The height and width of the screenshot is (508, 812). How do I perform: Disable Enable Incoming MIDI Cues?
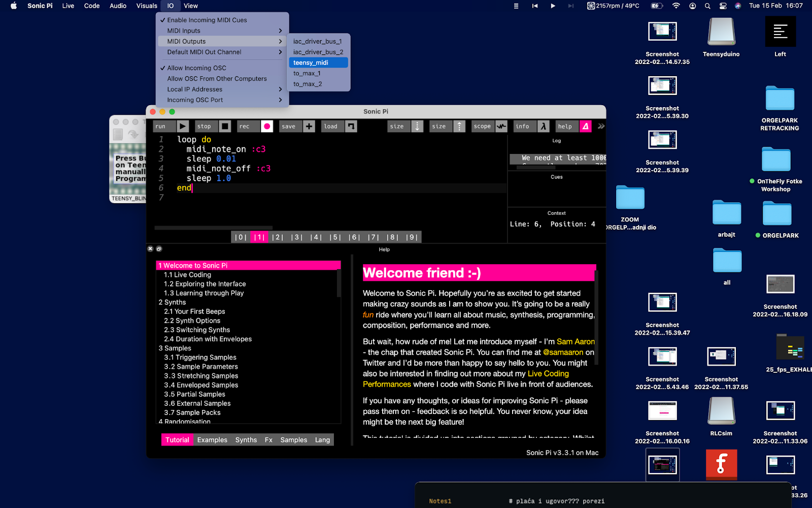click(207, 20)
